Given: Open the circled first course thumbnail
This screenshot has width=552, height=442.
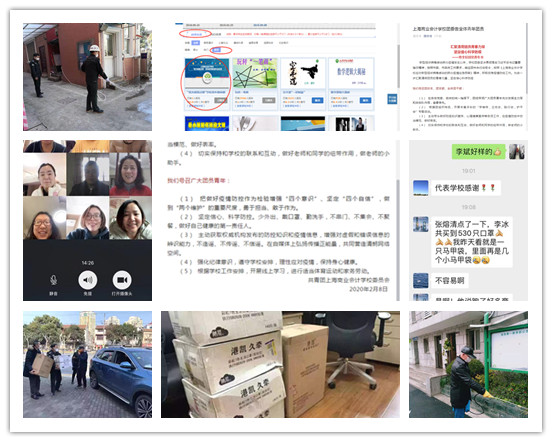Looking at the screenshot, I should 207,73.
